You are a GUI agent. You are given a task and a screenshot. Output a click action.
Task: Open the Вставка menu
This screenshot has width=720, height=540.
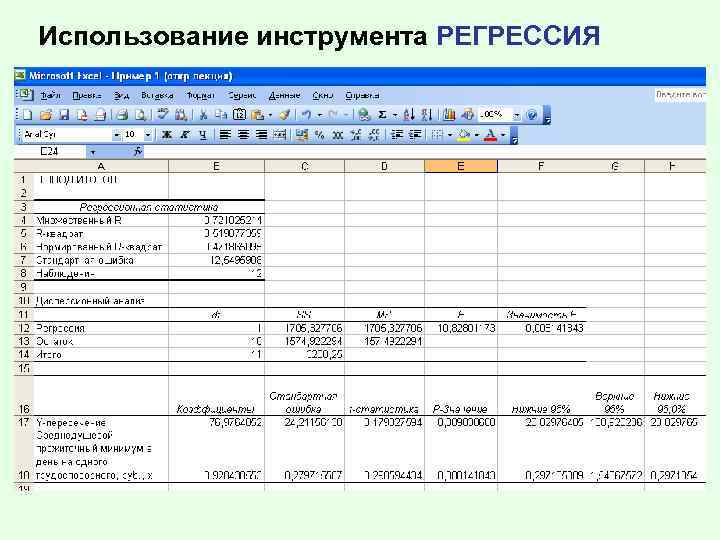[157, 96]
